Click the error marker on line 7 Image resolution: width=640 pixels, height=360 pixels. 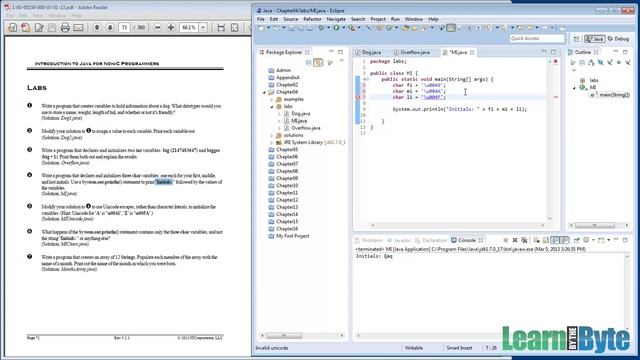[358, 98]
